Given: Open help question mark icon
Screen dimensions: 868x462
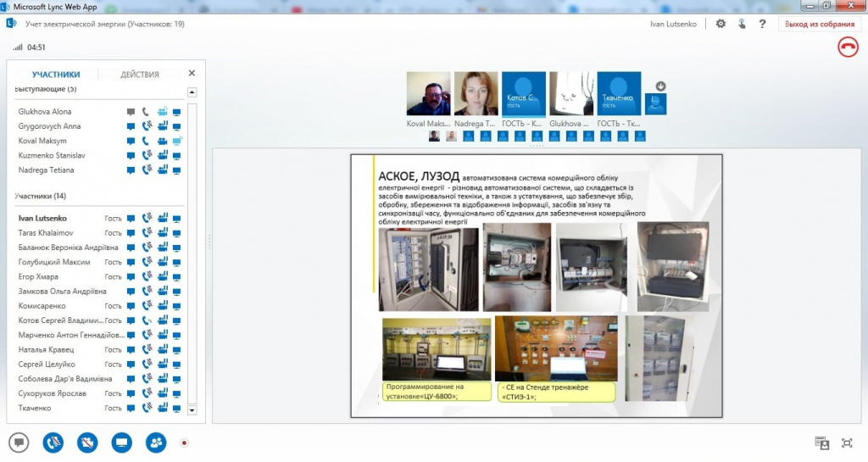Looking at the screenshot, I should (762, 24).
